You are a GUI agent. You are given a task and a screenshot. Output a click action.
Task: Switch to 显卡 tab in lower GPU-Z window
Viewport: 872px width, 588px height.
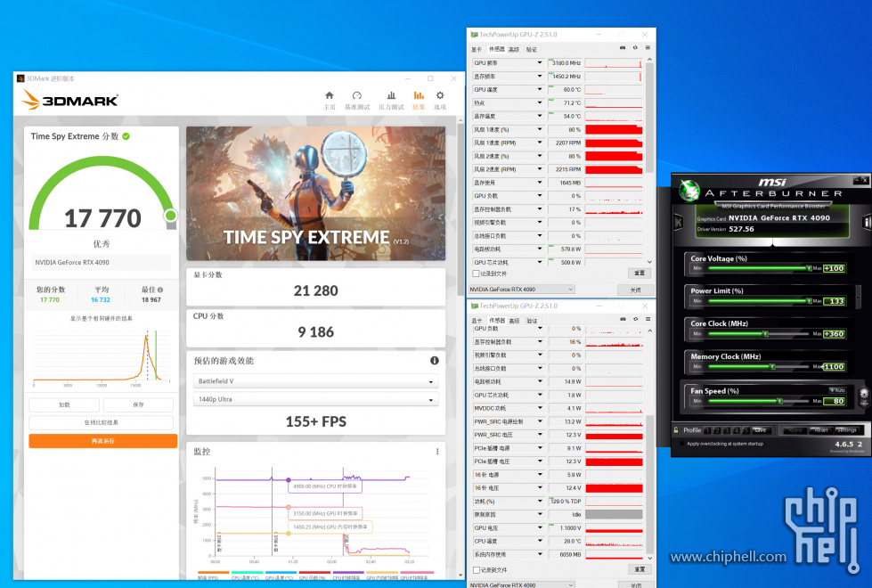coord(477,321)
